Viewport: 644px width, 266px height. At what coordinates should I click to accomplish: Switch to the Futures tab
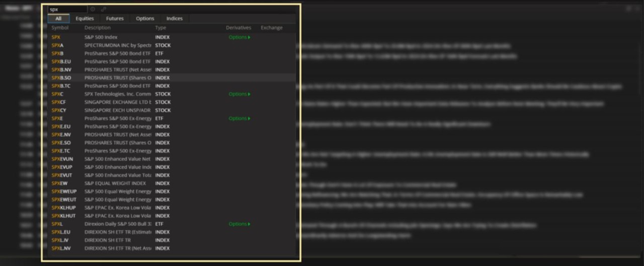(115, 19)
